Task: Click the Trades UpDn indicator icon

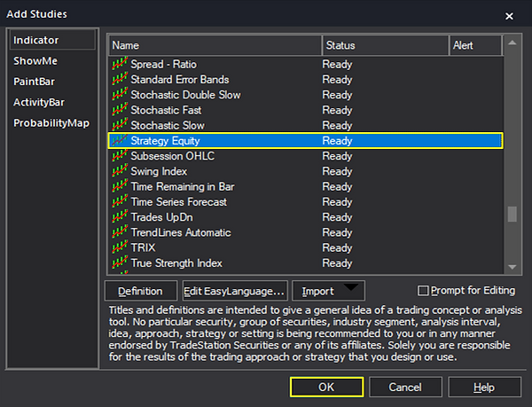Action: point(120,216)
